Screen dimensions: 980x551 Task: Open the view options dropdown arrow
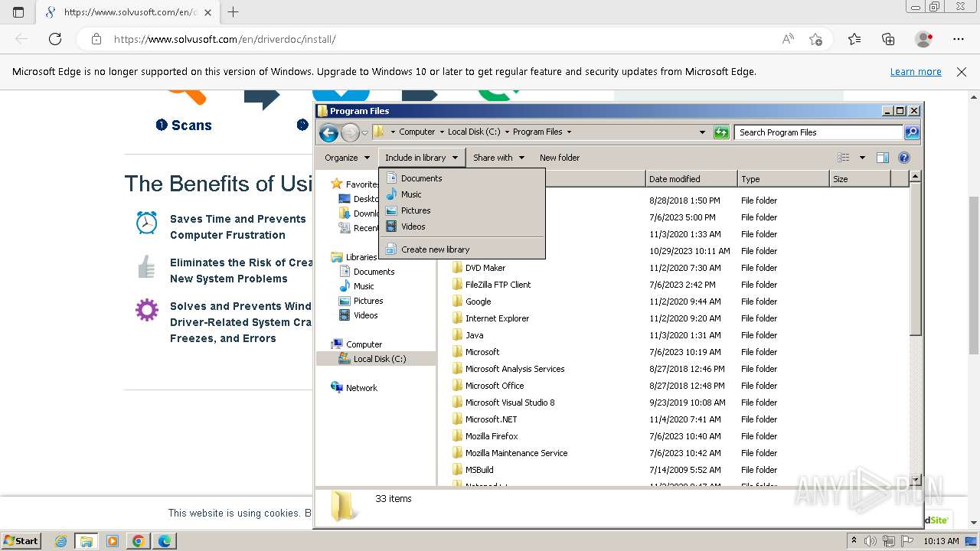tap(862, 158)
